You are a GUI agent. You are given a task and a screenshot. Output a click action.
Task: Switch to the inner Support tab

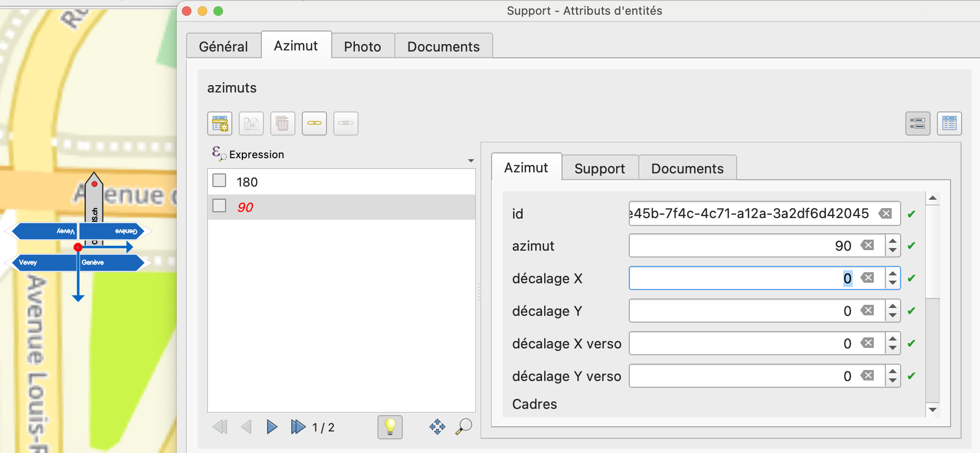(599, 169)
